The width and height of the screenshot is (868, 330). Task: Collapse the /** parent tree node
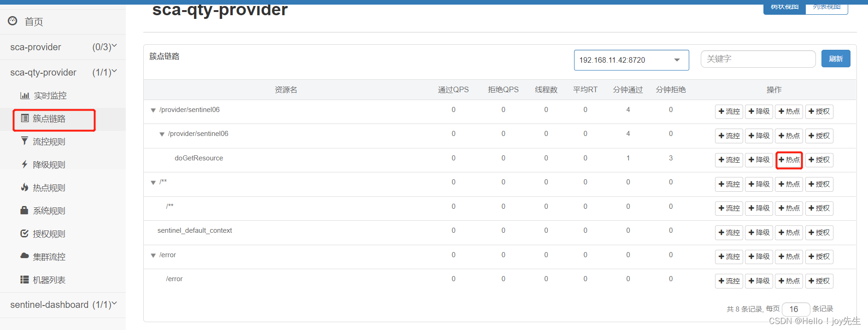pos(153,183)
